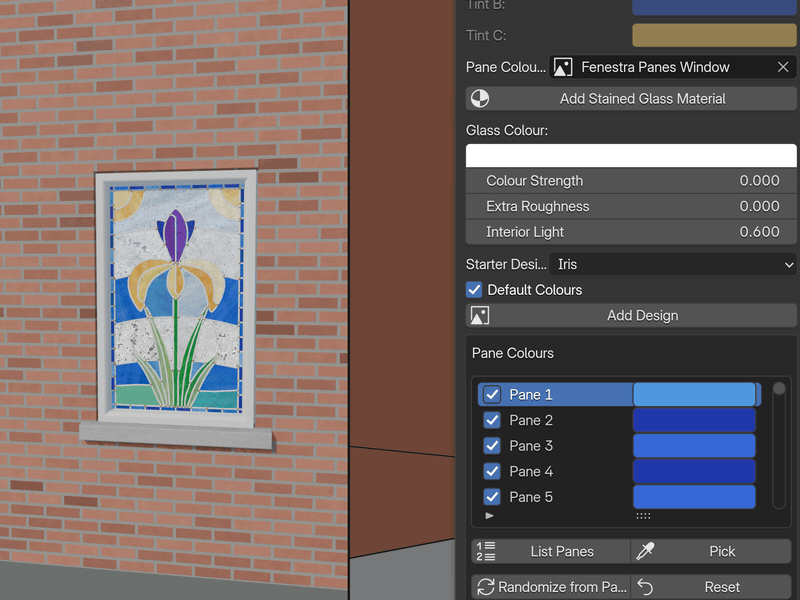This screenshot has width=800, height=600.
Task: Click the List Panes button
Action: [551, 552]
